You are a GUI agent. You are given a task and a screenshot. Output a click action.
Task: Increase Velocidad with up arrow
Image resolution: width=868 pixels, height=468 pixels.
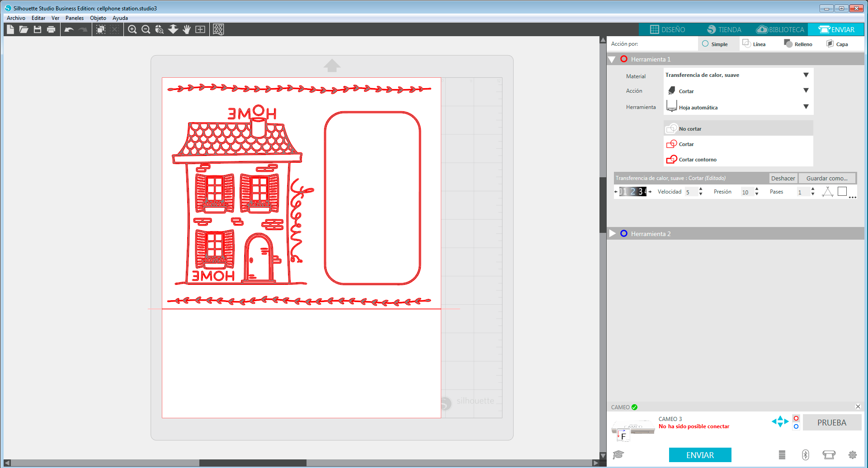click(x=701, y=189)
